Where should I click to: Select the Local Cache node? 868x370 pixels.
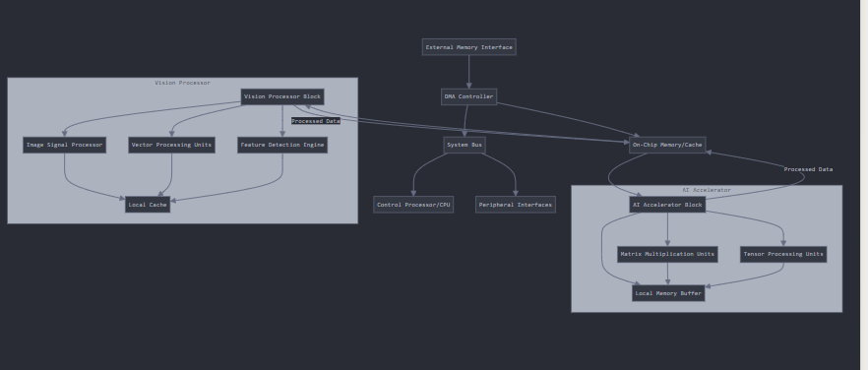tap(148, 205)
